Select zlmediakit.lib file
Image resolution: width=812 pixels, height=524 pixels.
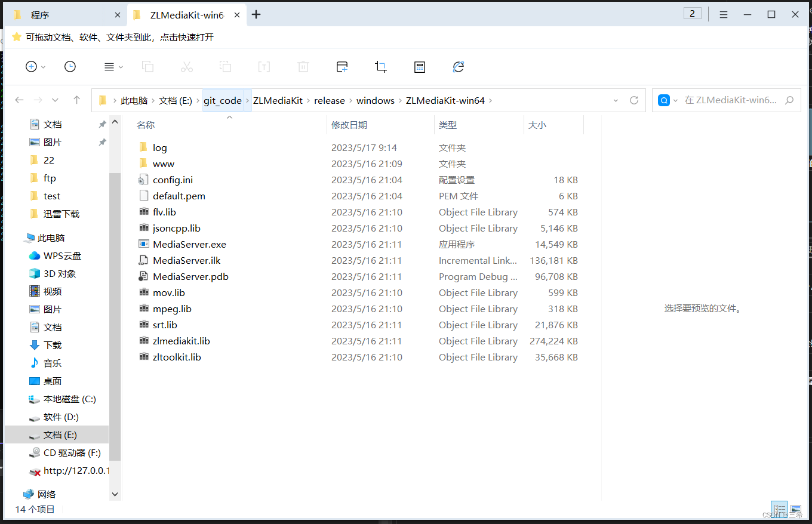[181, 341]
